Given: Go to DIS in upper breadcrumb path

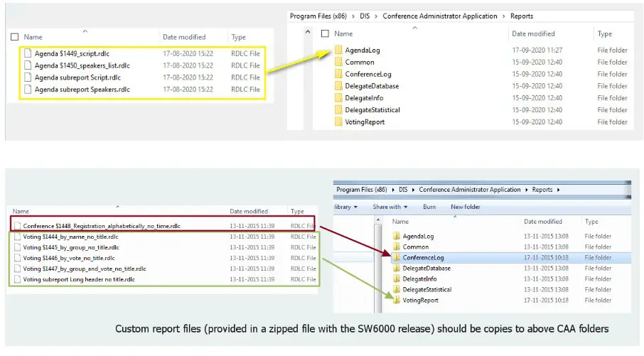Looking at the screenshot, I should pos(365,16).
